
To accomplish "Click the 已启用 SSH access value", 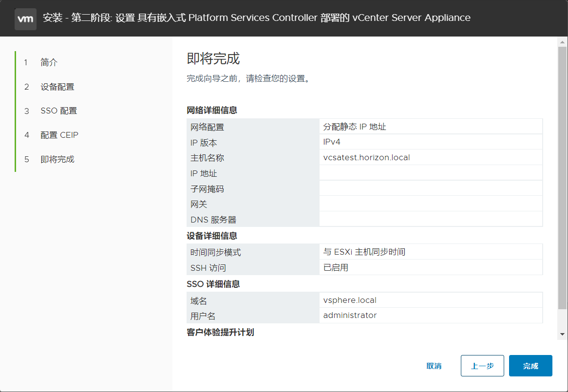I will pos(334,267).
